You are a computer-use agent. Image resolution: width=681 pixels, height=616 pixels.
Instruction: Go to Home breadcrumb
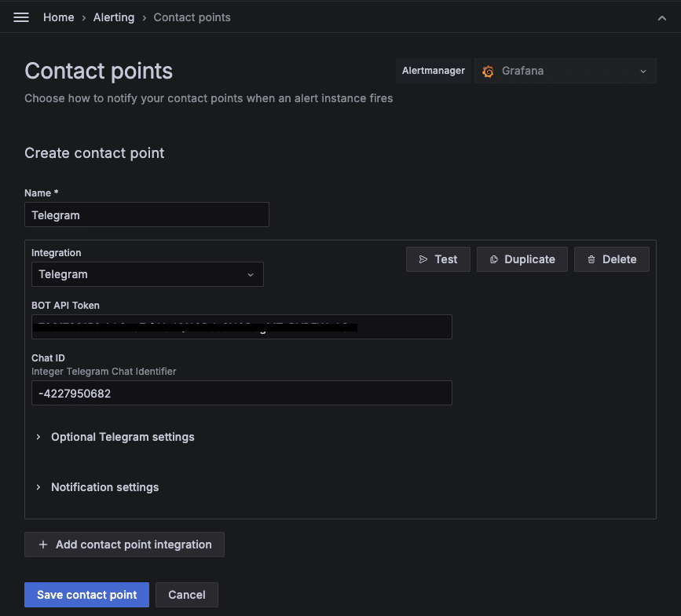point(58,17)
